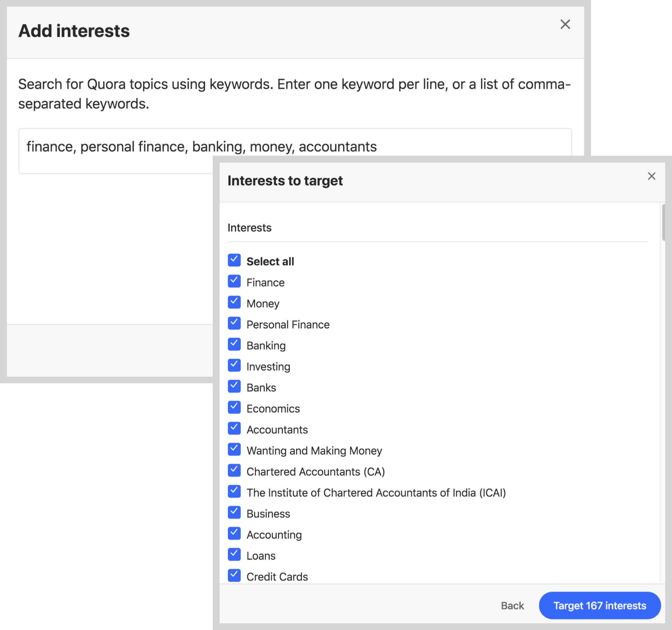The image size is (672, 630).
Task: Uncheck the Banks checkbox
Action: [x=234, y=386]
